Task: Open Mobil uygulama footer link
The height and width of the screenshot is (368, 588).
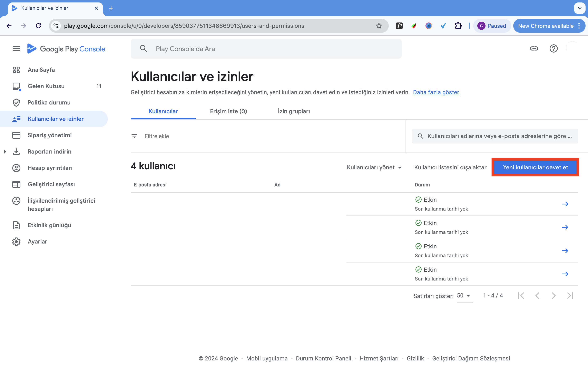Action: coord(267,359)
